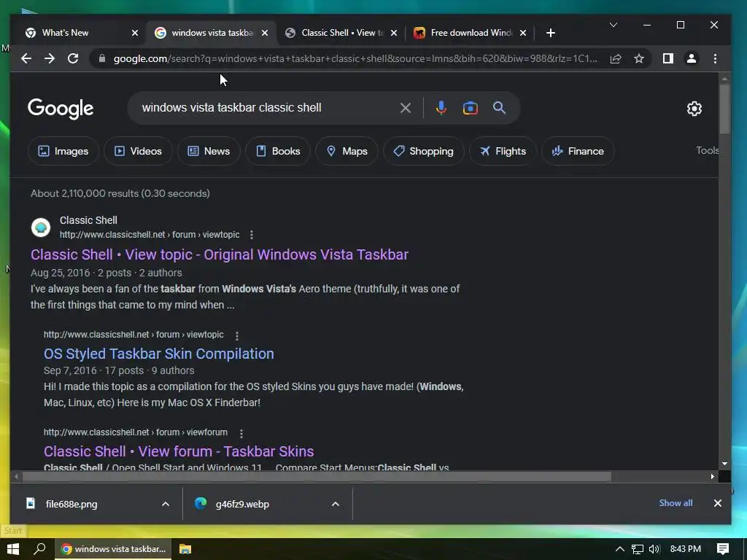Show all downloads
The width and height of the screenshot is (747, 560).
point(676,503)
